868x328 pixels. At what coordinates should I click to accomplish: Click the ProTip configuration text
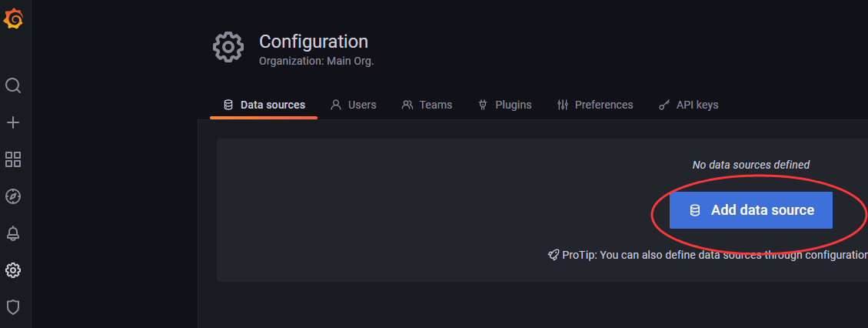point(715,255)
